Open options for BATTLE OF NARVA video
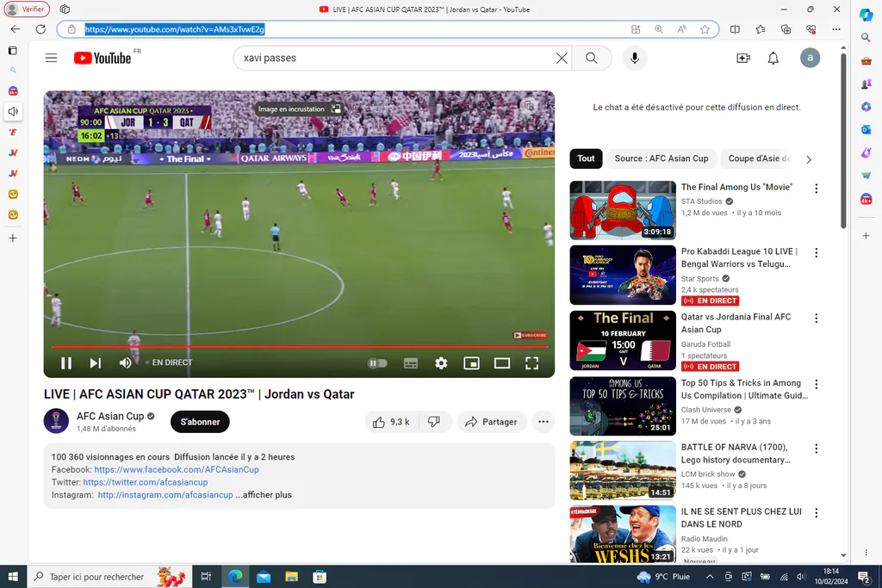The height and width of the screenshot is (588, 882). [x=817, y=449]
